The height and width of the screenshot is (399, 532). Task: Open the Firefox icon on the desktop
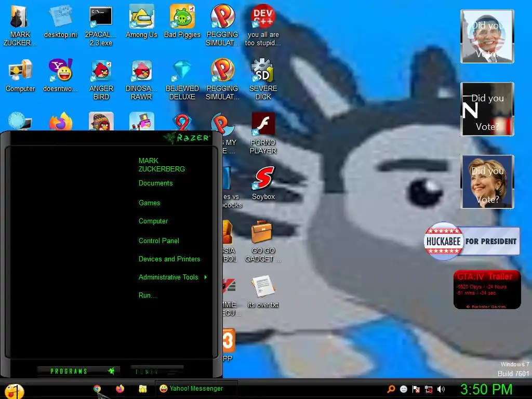[x=61, y=122]
